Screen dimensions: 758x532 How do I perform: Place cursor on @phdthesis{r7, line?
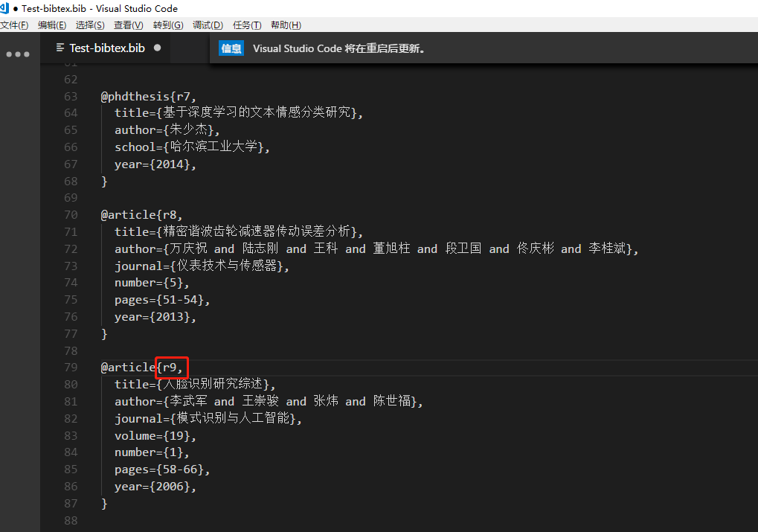pyautogui.click(x=149, y=96)
